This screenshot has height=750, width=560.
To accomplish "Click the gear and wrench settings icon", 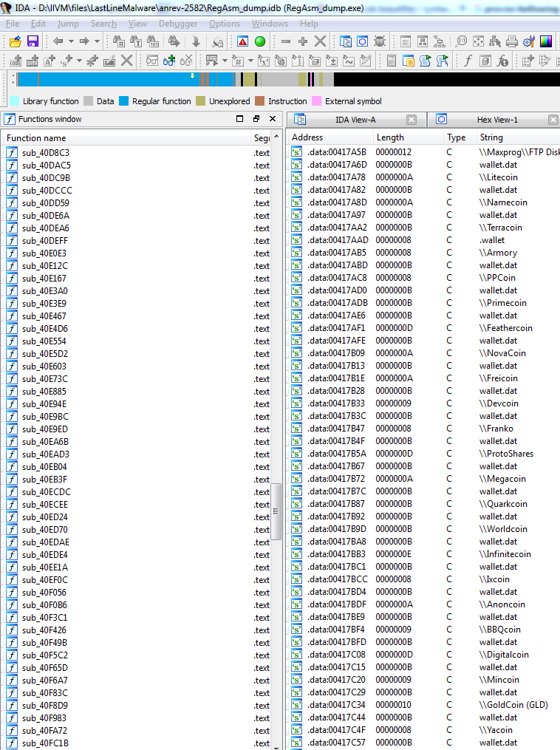I will click(x=529, y=41).
